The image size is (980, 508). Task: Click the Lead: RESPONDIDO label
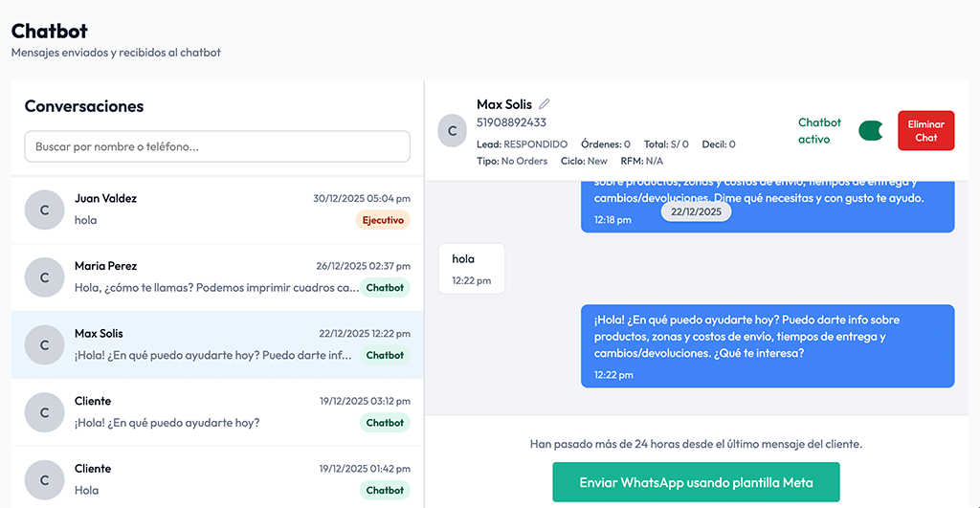click(522, 144)
